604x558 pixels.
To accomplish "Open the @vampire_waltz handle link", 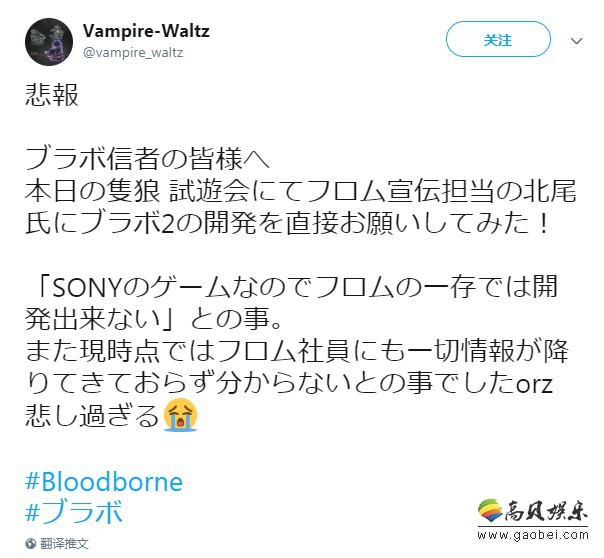I will point(133,52).
